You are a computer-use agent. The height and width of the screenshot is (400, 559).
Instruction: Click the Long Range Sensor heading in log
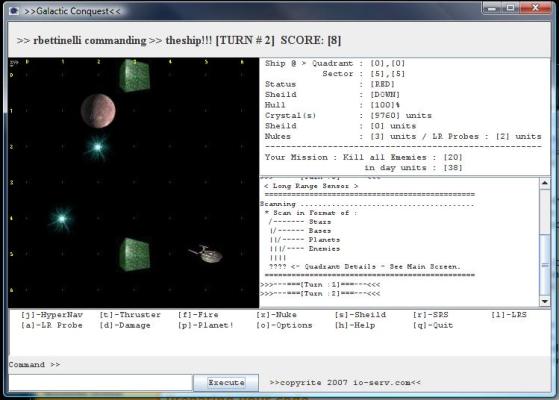click(311, 186)
